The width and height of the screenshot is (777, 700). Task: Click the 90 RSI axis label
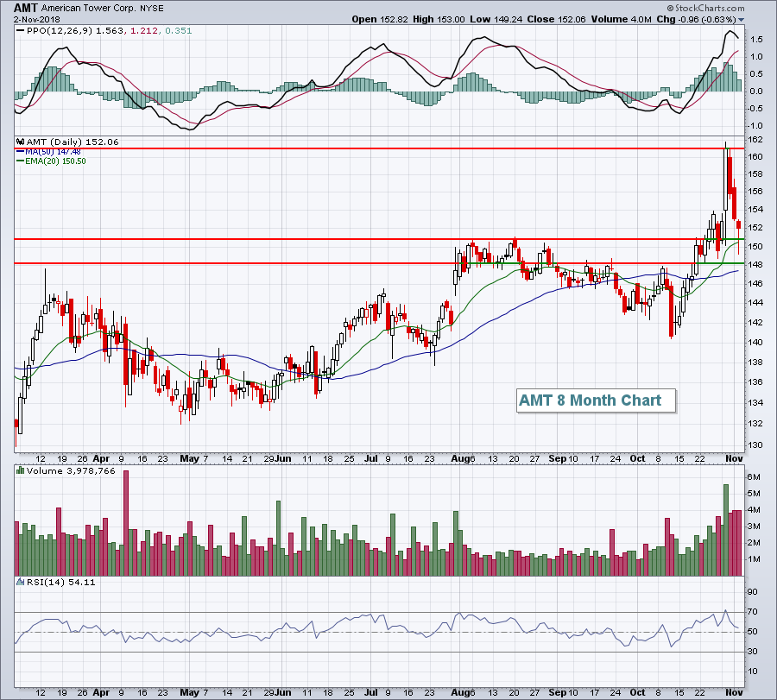753,591
